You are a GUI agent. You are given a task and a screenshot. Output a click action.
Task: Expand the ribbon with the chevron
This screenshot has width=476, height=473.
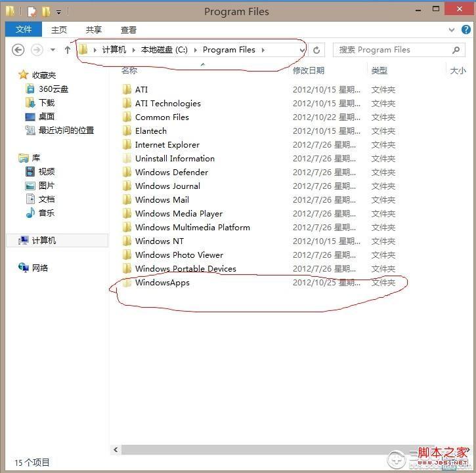[x=452, y=30]
